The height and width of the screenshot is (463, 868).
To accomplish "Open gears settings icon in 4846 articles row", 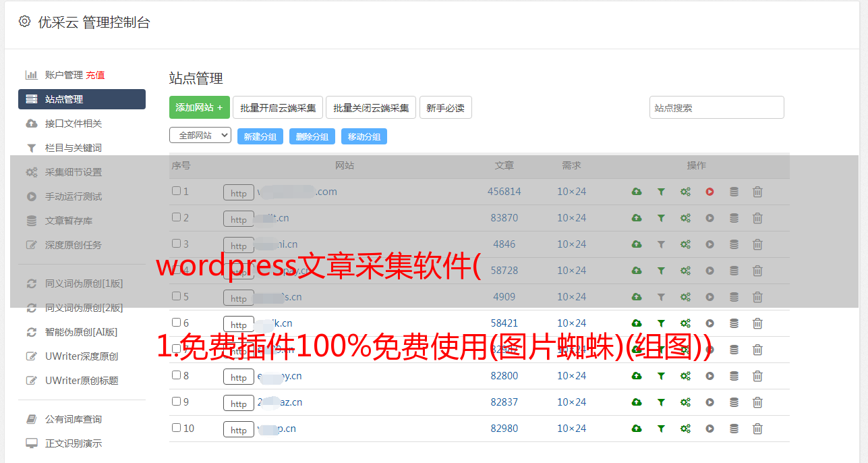I will [685, 244].
